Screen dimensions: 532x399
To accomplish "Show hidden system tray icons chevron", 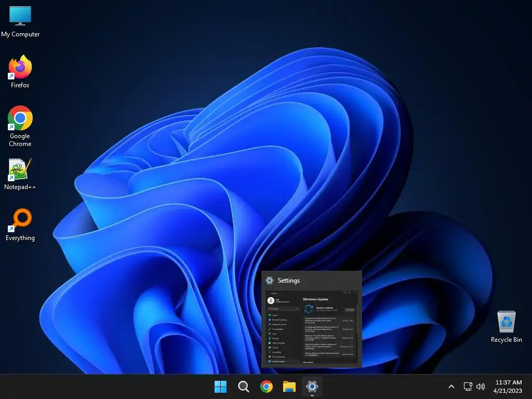I will pyautogui.click(x=451, y=387).
